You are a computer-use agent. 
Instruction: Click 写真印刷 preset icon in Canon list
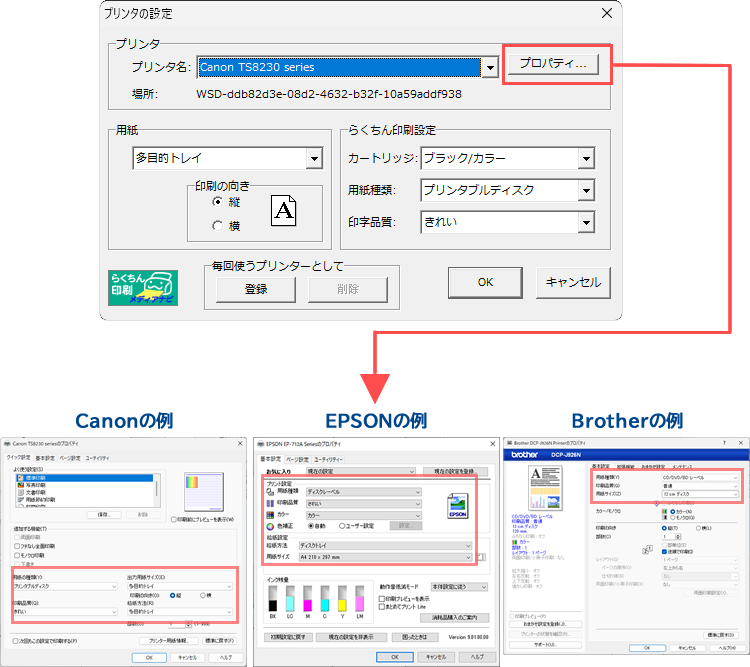21,485
